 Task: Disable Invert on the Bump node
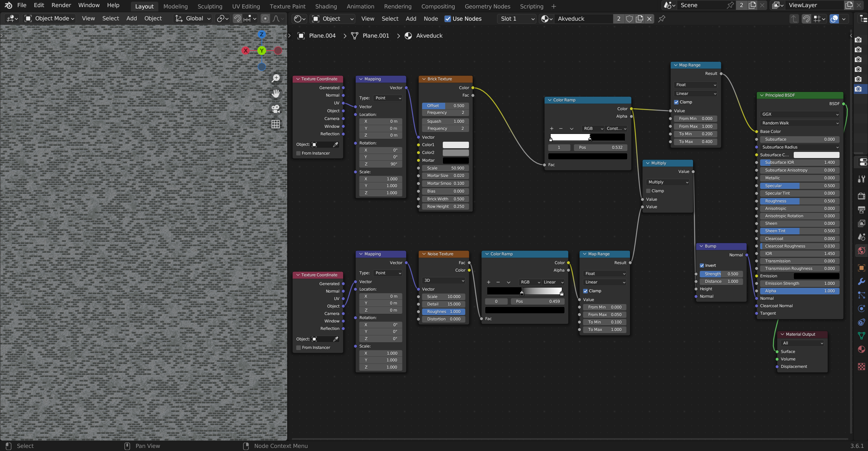click(x=702, y=266)
